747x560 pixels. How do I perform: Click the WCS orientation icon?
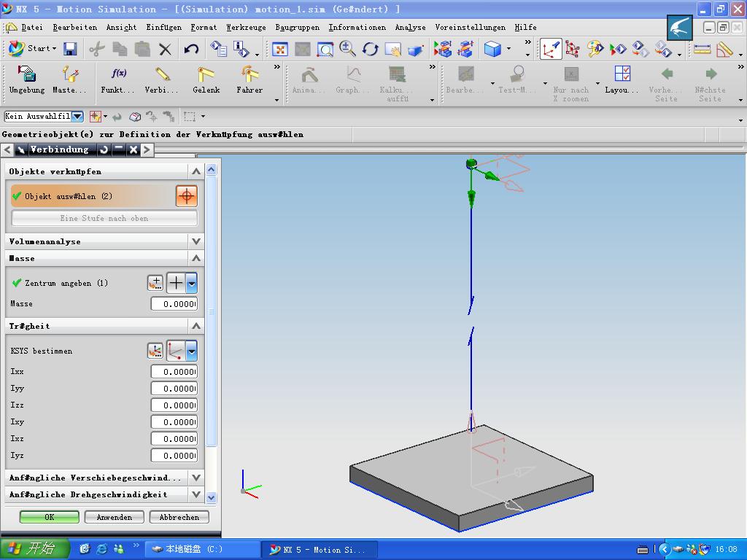pyautogui.click(x=550, y=49)
